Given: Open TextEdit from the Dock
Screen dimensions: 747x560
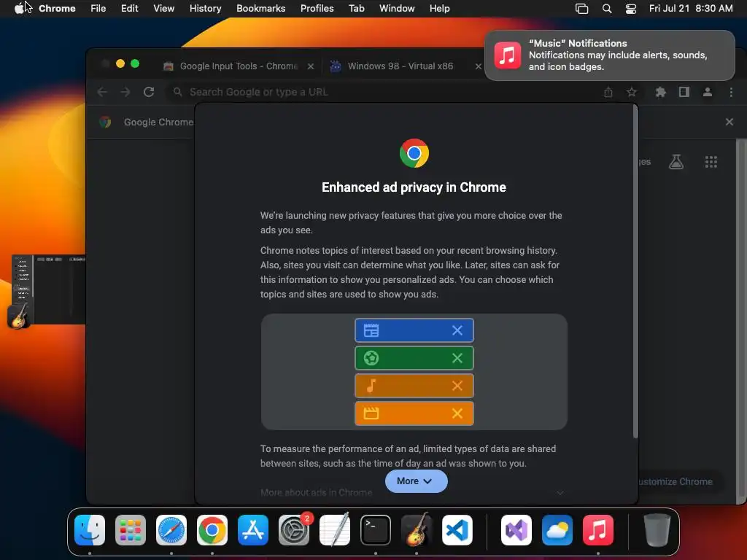Looking at the screenshot, I should point(334,530).
